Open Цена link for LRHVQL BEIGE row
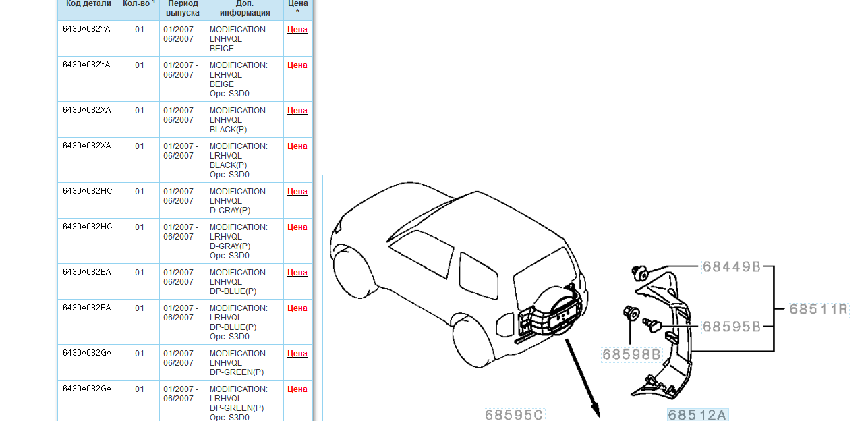Viewport: 868px width, 421px height. (297, 65)
